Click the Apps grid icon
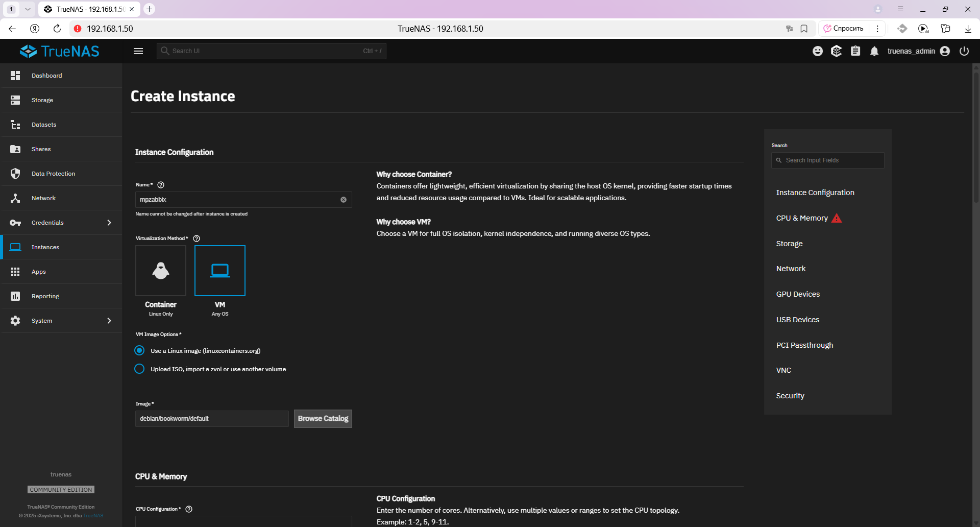980x527 pixels. tap(15, 272)
